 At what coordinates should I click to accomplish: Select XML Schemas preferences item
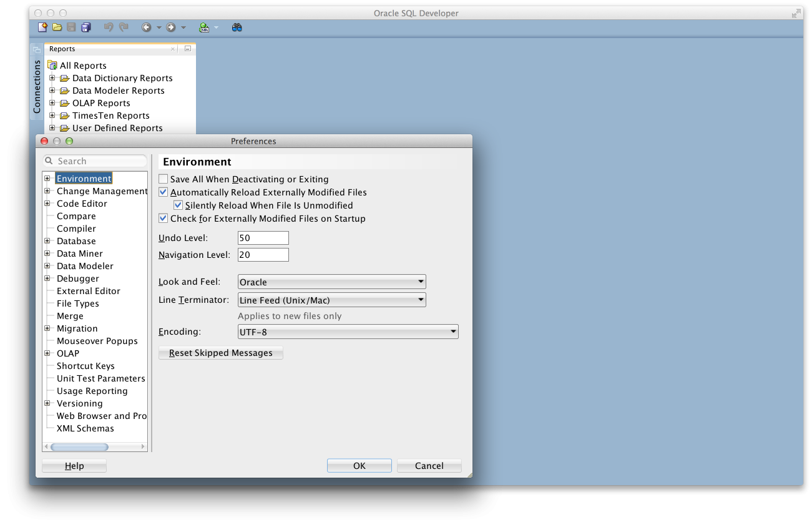tap(86, 428)
